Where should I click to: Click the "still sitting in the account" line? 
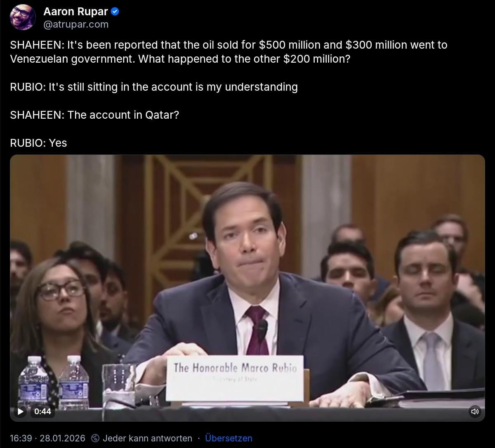pyautogui.click(x=154, y=87)
